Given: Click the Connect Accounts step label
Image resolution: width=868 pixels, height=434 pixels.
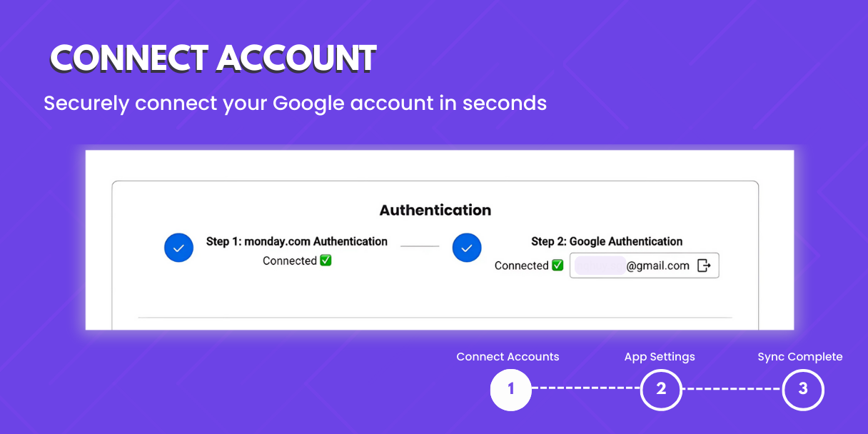Looking at the screenshot, I should (x=508, y=356).
